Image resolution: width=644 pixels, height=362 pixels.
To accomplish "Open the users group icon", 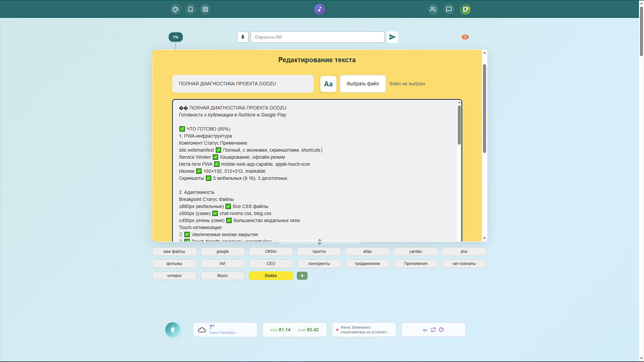I will click(433, 9).
